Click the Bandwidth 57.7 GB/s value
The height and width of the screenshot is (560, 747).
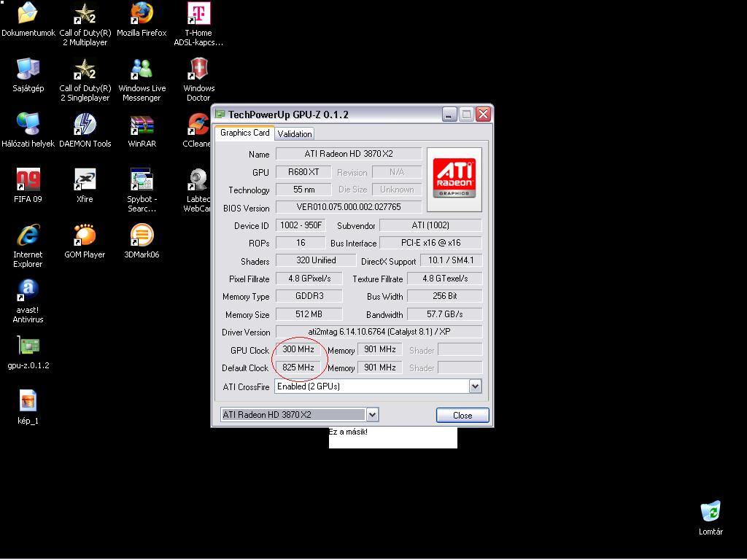pos(444,314)
